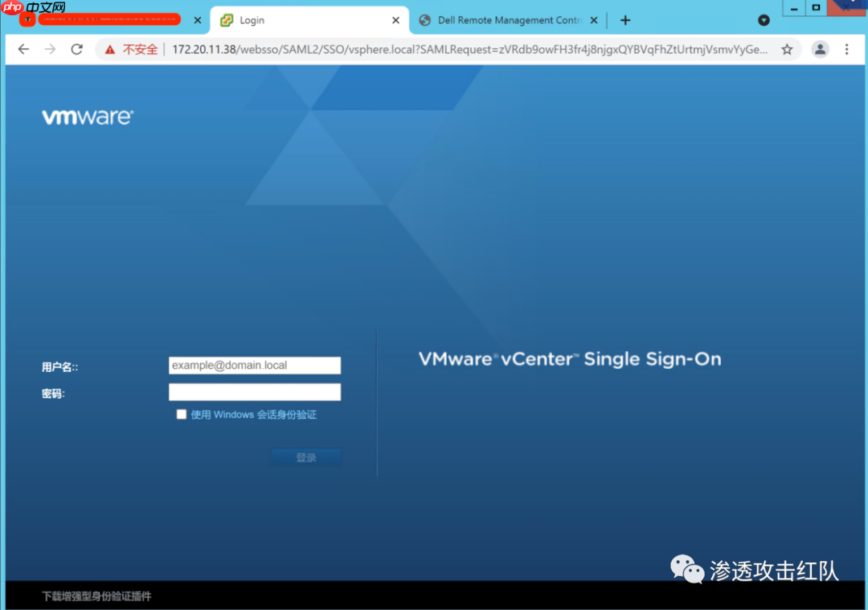Click the 登录 login button
This screenshot has width=868, height=610.
306,457
